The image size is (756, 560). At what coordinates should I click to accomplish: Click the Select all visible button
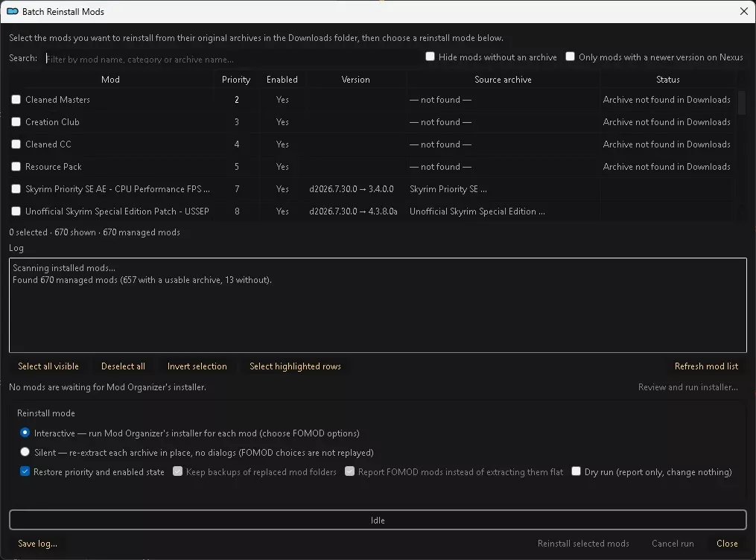coord(48,366)
